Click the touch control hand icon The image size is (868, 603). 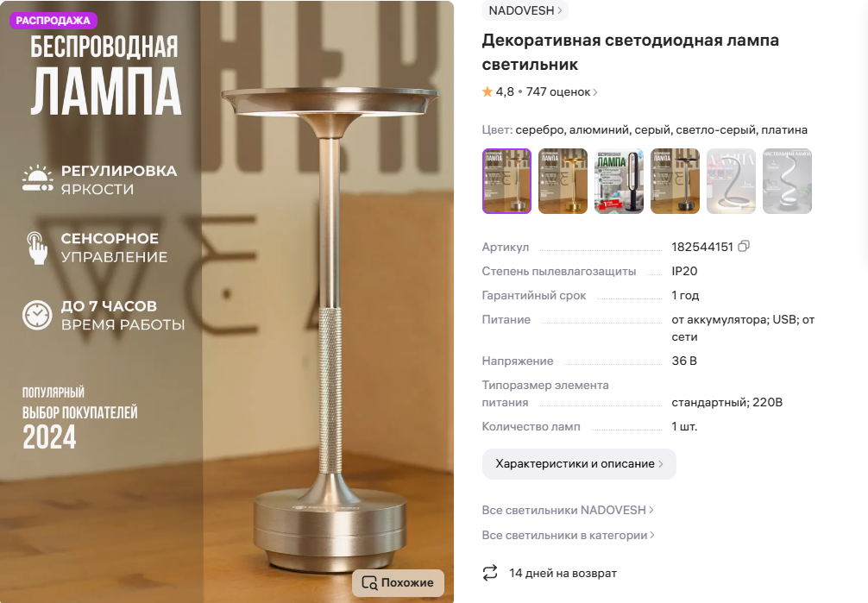click(x=37, y=248)
